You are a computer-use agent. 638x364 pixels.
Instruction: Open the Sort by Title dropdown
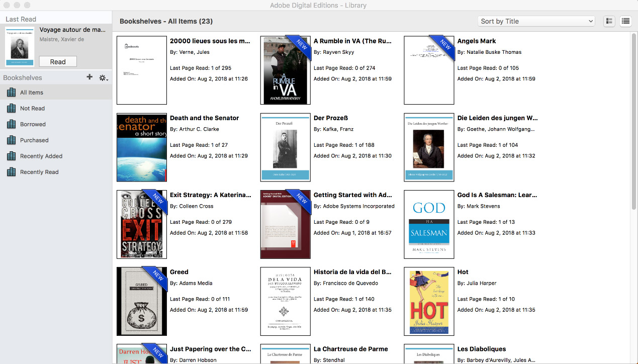pos(536,21)
